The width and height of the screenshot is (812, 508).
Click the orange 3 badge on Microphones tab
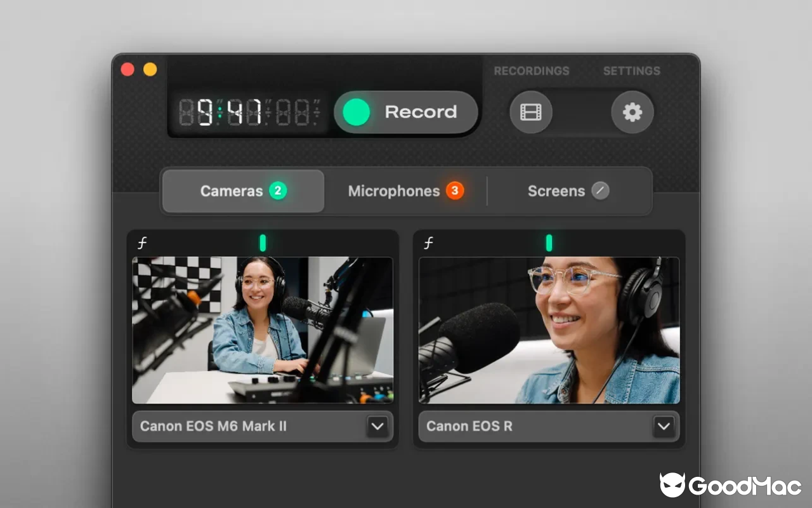tap(455, 190)
